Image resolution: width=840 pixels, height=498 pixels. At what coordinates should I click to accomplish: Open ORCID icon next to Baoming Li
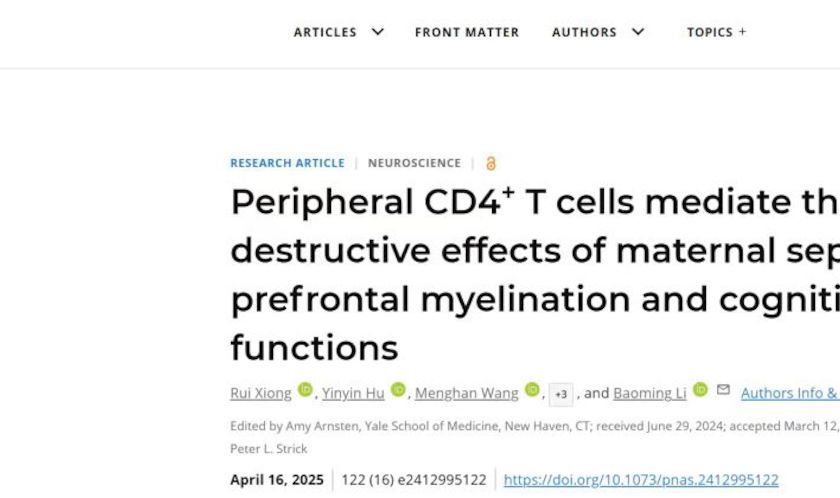click(700, 390)
